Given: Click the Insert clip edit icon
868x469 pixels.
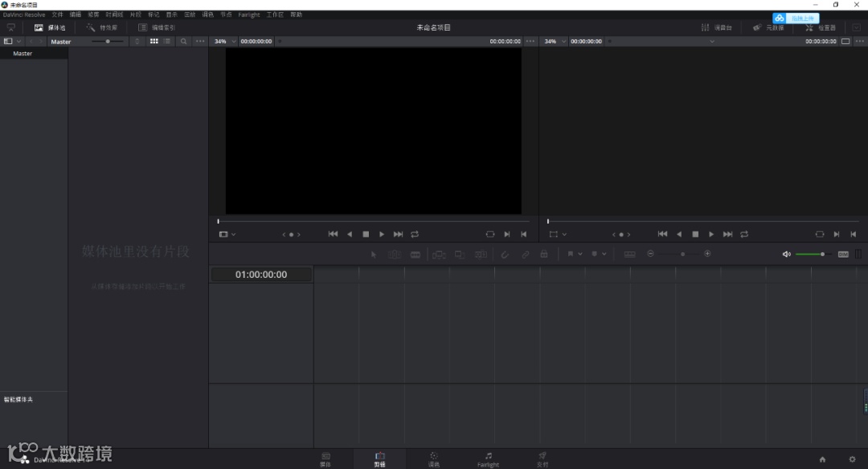Looking at the screenshot, I should pos(439,255).
